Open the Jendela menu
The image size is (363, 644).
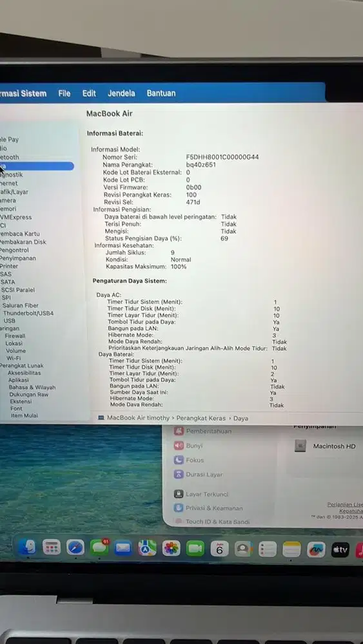(121, 93)
